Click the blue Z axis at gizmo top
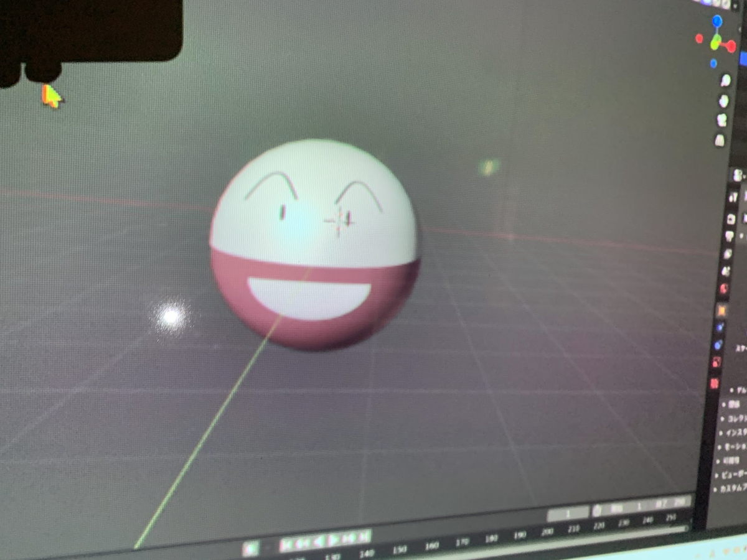The width and height of the screenshot is (747, 560). [717, 21]
